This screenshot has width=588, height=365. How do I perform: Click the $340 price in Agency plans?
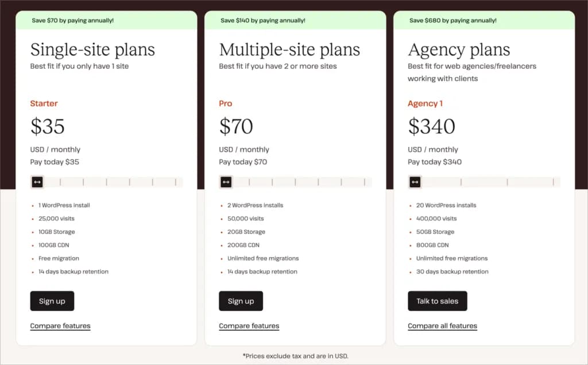click(431, 126)
